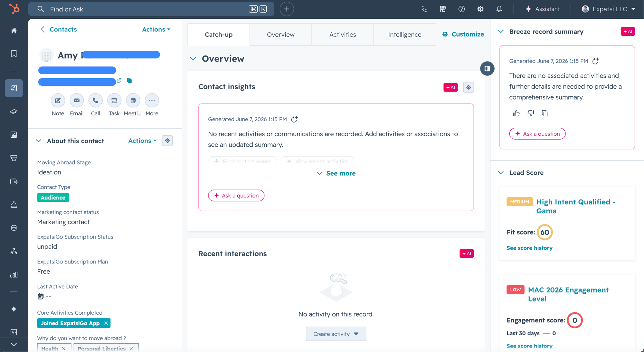This screenshot has height=352, width=644.
Task: Give thumbs up to Breeze summary
Action: tap(516, 113)
